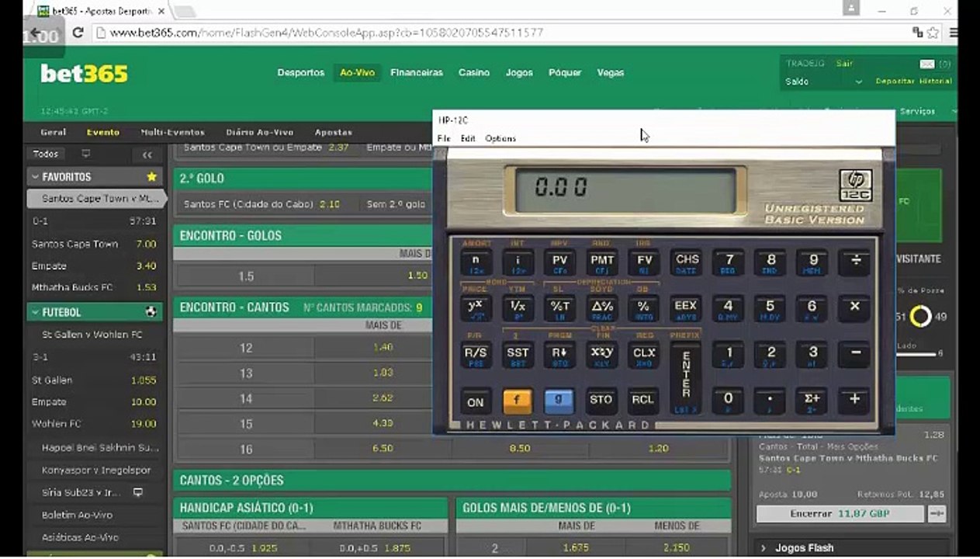Select Santos Cape Town odds 7.00
980x559 pixels.
click(147, 244)
